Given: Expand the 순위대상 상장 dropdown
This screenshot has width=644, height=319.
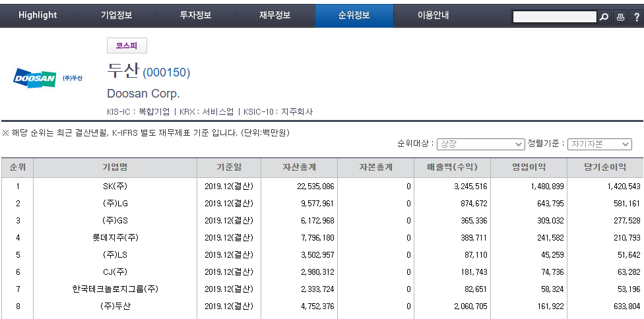Looking at the screenshot, I should click(480, 144).
